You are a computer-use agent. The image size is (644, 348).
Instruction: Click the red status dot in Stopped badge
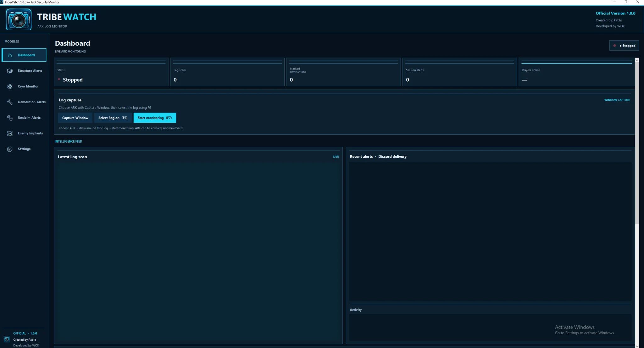(614, 46)
